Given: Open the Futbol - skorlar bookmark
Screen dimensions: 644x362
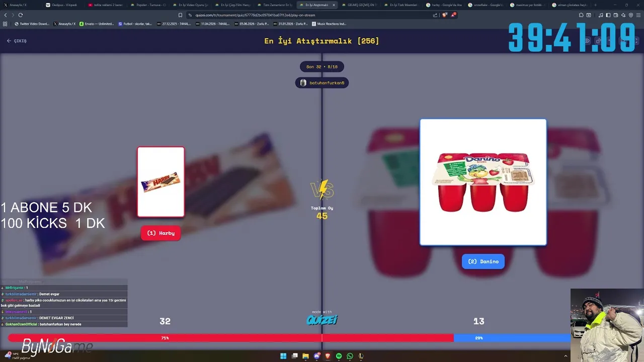Looking at the screenshot, I should (x=135, y=24).
